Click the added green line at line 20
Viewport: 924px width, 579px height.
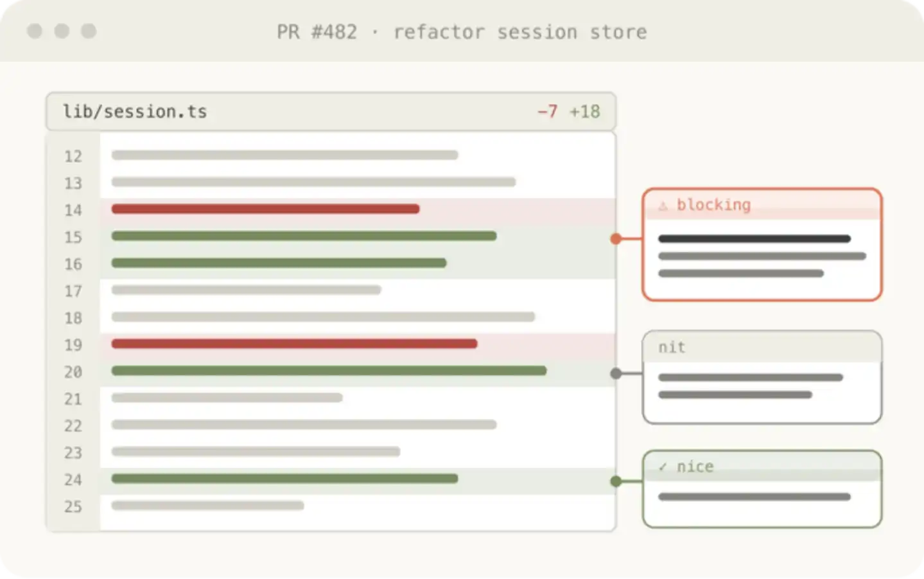pyautogui.click(x=329, y=371)
